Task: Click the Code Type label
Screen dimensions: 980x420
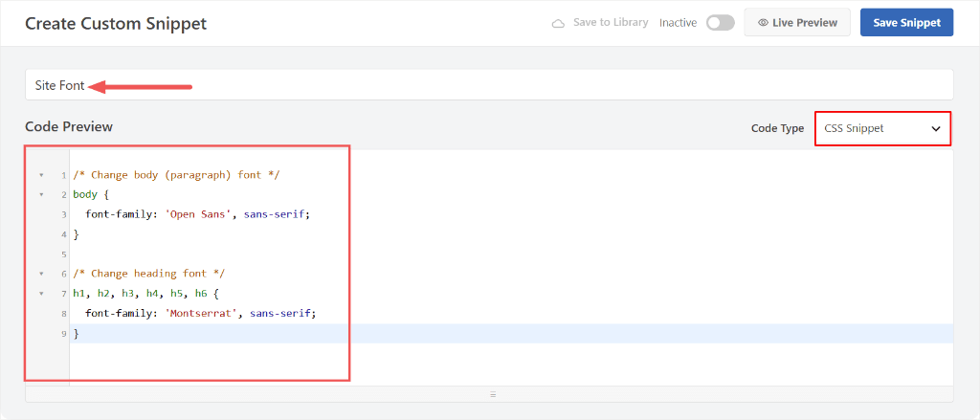Action: tap(777, 128)
